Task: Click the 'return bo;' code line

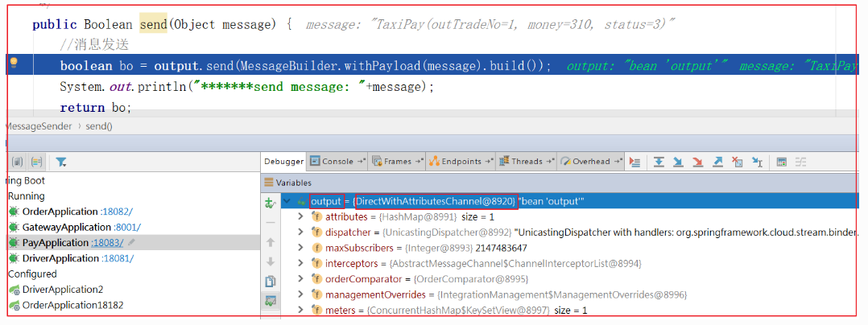Action: click(x=96, y=108)
